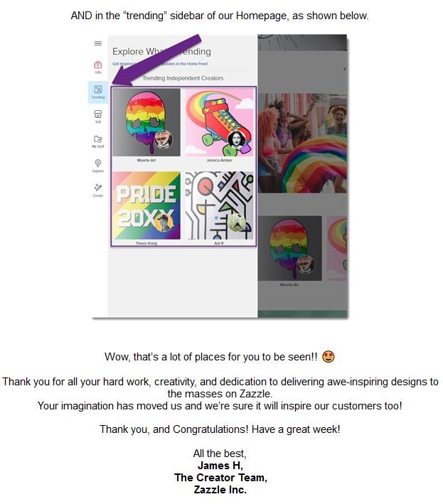443x504 pixels.
Task: Open the roller skate rainbow thumbnail
Action: [x=219, y=122]
